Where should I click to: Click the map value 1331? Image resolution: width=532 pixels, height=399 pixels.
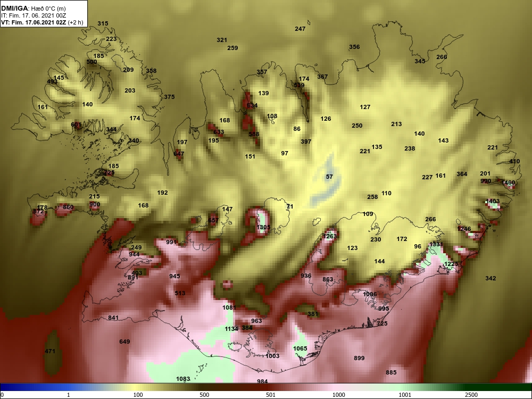436,245
